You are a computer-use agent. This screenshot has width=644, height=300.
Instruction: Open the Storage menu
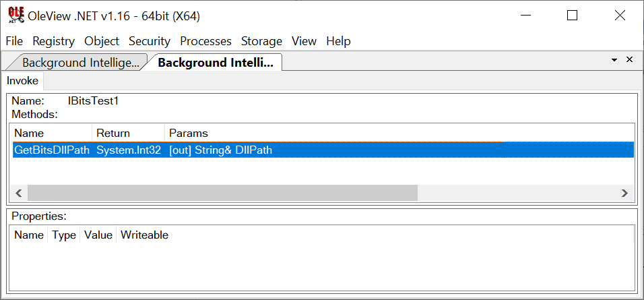pyautogui.click(x=261, y=41)
